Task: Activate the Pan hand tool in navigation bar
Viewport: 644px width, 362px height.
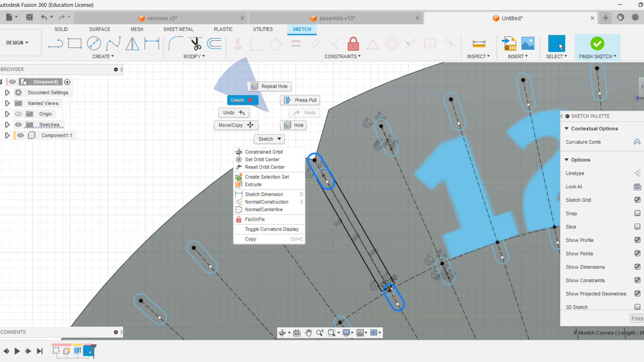Action: [x=309, y=332]
